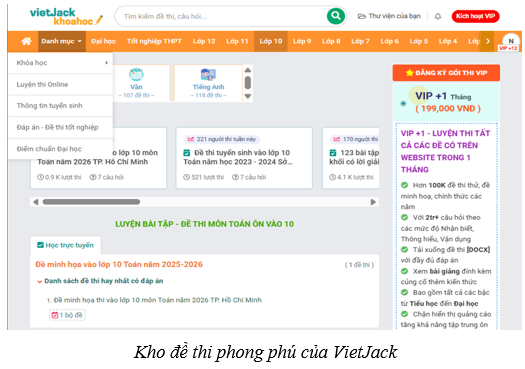
Task: Click the 221 người thi tuần này badge
Action: [x=222, y=139]
